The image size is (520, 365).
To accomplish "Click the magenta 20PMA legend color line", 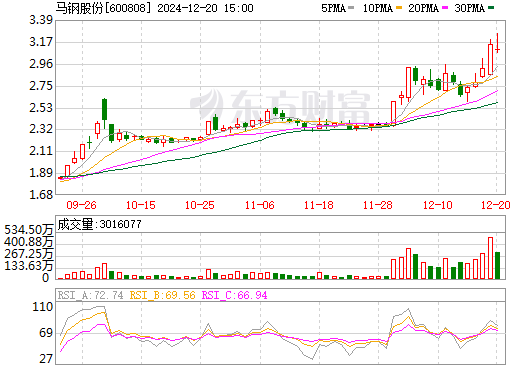I will (x=445, y=7).
